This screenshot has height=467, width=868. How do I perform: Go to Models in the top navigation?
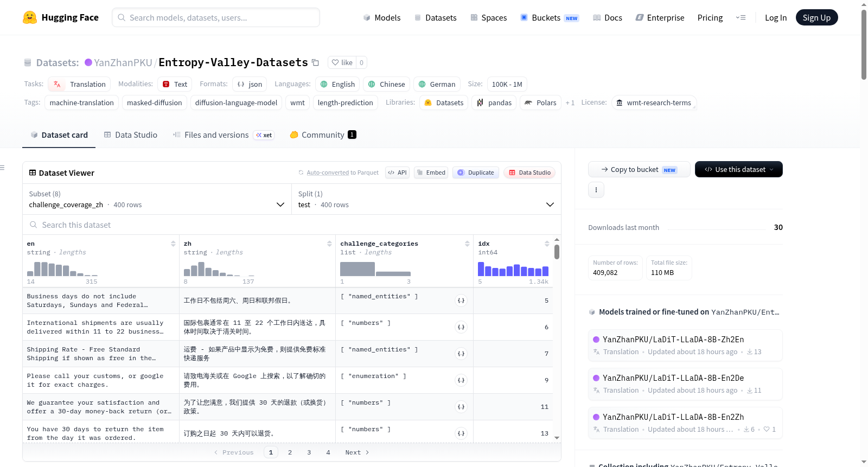pos(382,17)
